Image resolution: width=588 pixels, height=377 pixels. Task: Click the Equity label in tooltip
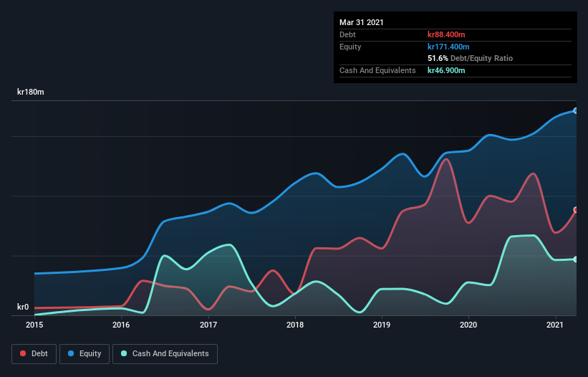tap(350, 47)
